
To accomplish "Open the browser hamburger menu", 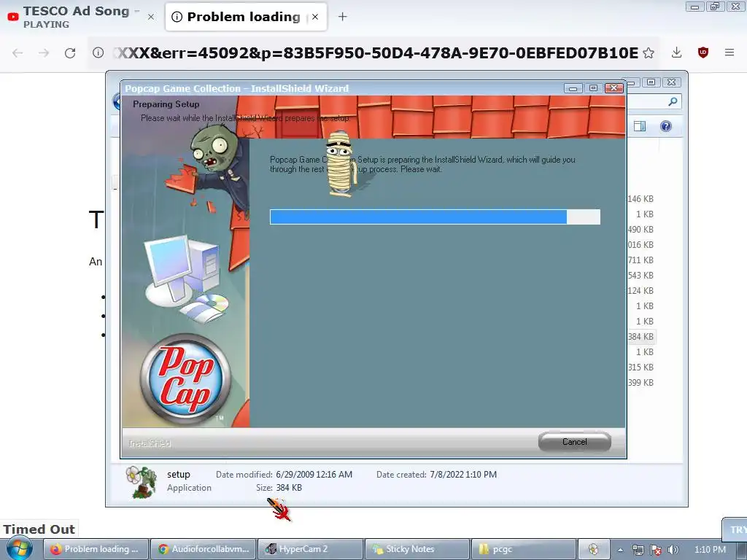I will (729, 52).
